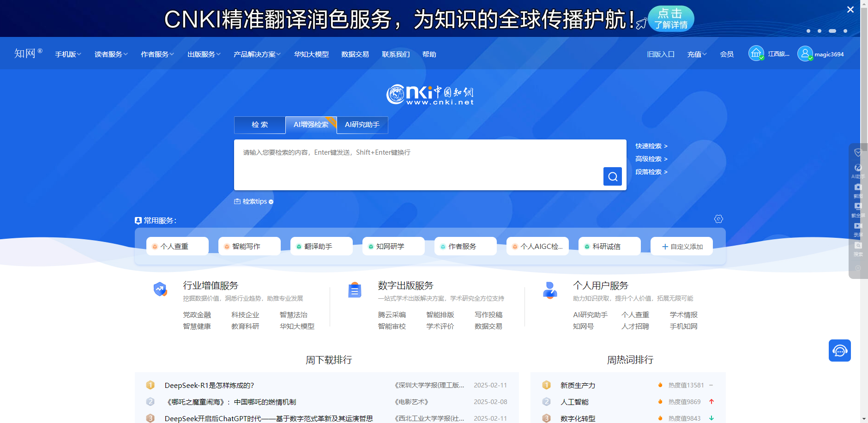The image size is (868, 423).
Task: Open the 作者服务 service shortcut
Action: tap(465, 246)
